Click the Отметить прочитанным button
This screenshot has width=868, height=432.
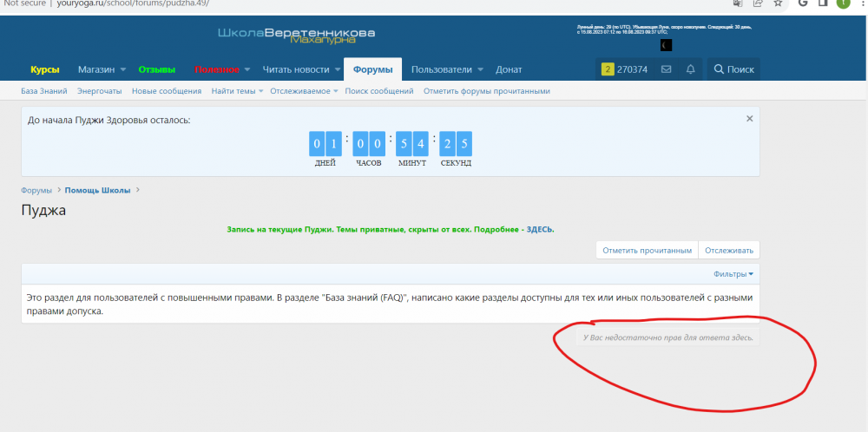tap(647, 250)
